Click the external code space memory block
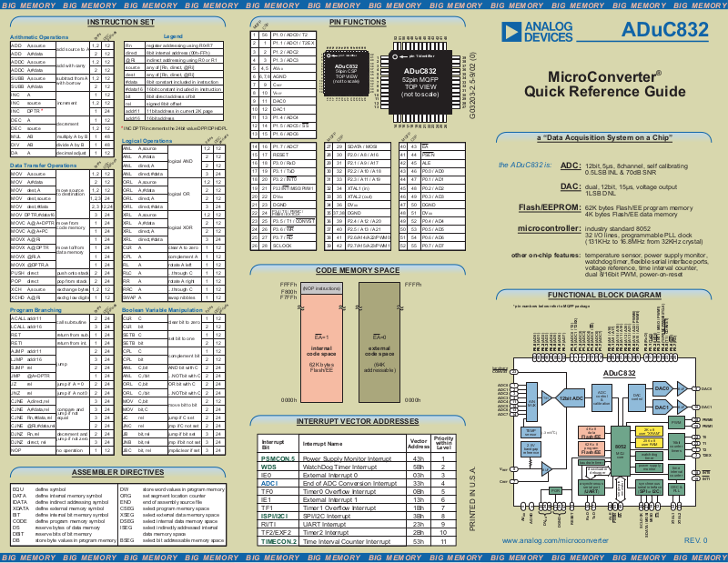The image size is (728, 563). [x=379, y=342]
